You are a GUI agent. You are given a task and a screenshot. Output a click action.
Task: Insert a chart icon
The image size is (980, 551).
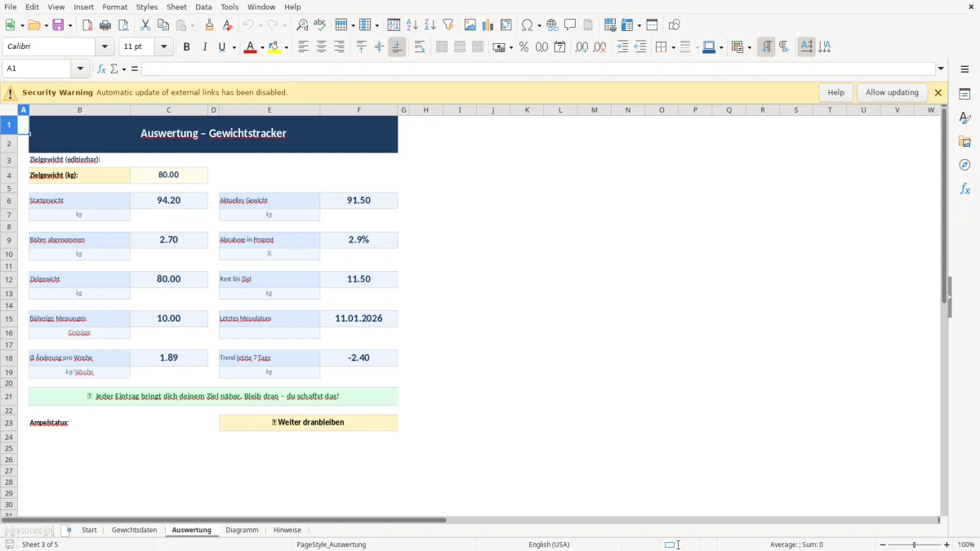coord(488,25)
